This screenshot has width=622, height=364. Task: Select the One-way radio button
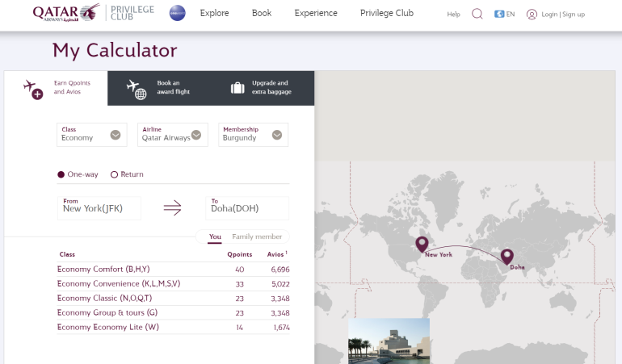coord(61,174)
